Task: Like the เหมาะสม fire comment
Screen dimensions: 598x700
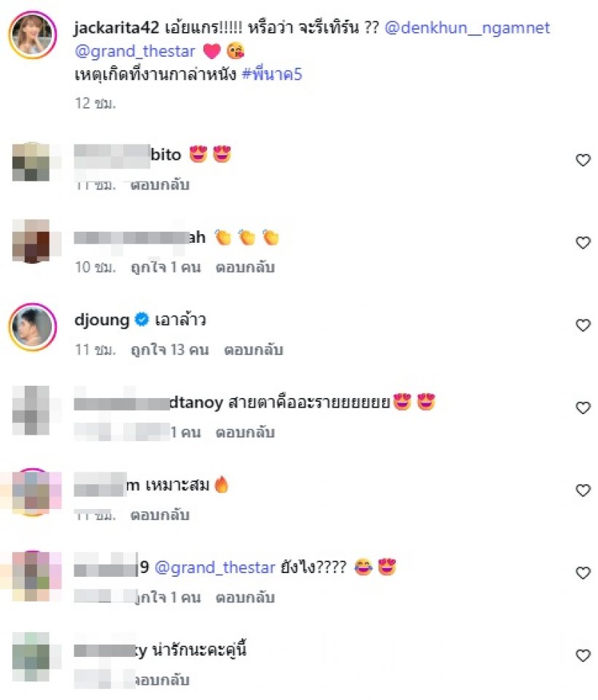Action: pyautogui.click(x=583, y=490)
